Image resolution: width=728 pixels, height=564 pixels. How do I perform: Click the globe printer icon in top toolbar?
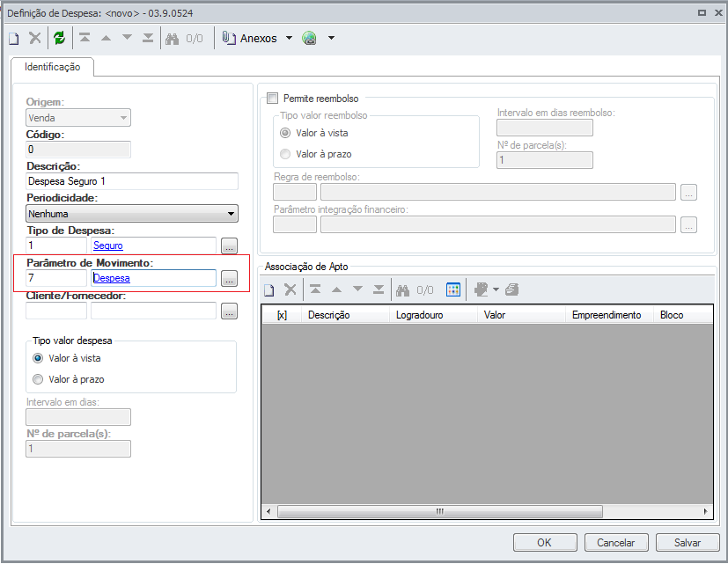tap(309, 38)
